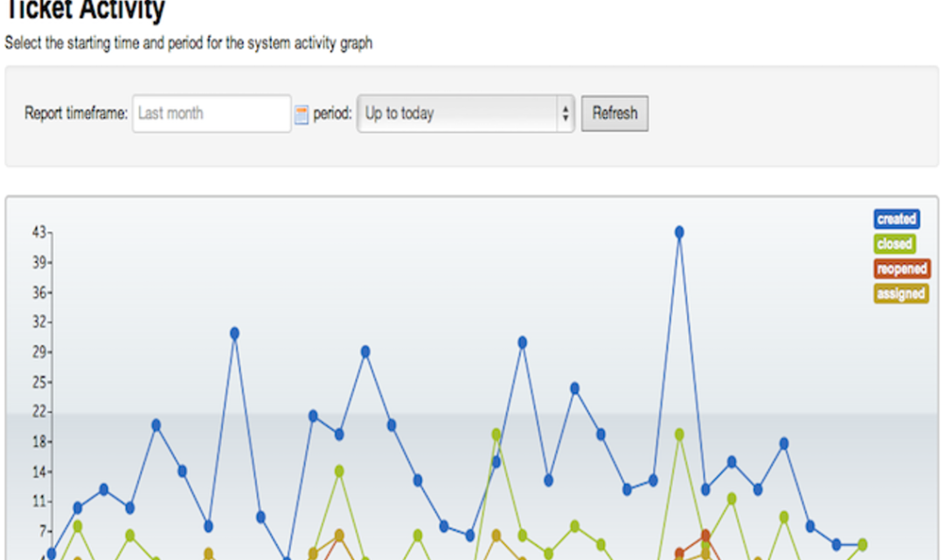Click the Refresh button

[614, 113]
